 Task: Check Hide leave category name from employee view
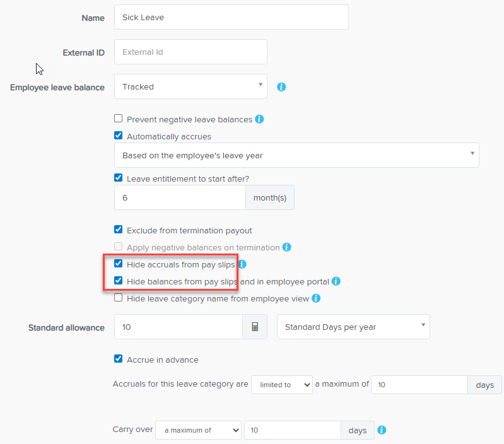(118, 298)
